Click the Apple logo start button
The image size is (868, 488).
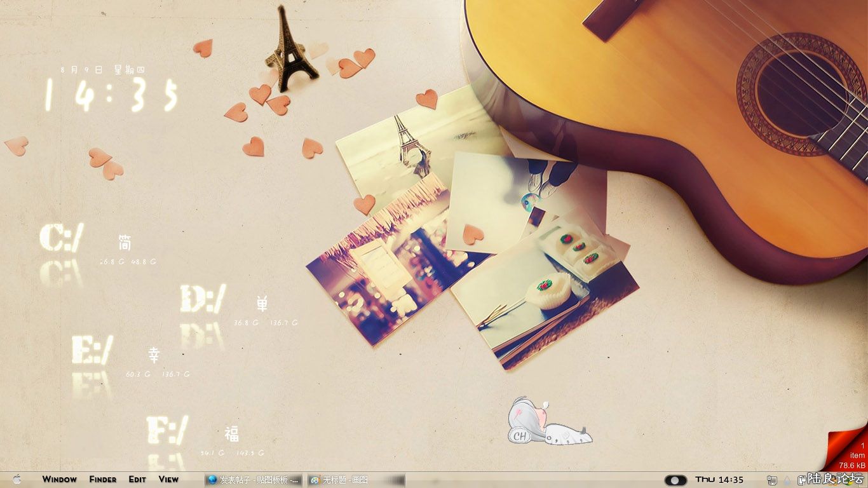click(x=17, y=479)
